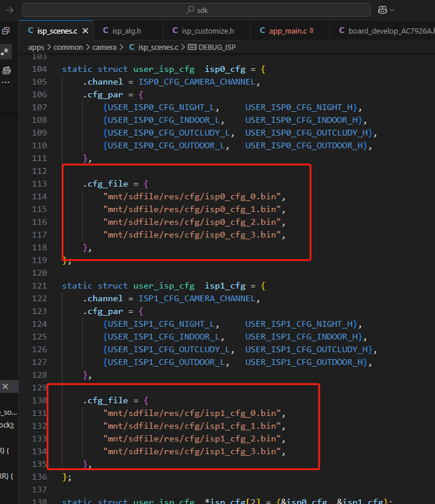Click the Collapse All icon in side panel
435x504 pixels.
6,31
